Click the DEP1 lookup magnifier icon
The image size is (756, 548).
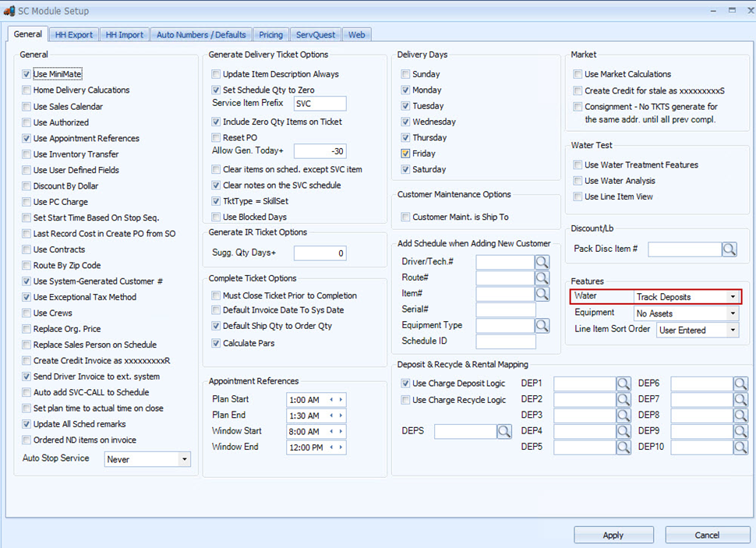click(624, 384)
